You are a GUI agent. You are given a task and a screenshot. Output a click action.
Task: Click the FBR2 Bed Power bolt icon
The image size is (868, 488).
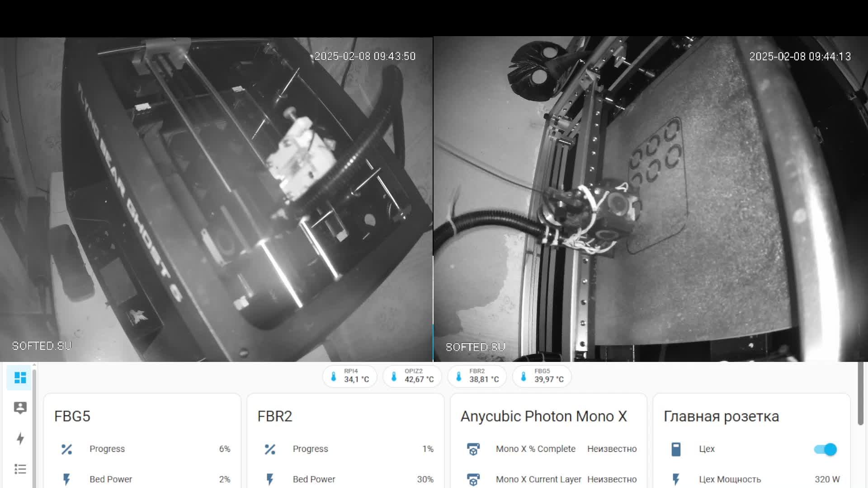pyautogui.click(x=270, y=479)
